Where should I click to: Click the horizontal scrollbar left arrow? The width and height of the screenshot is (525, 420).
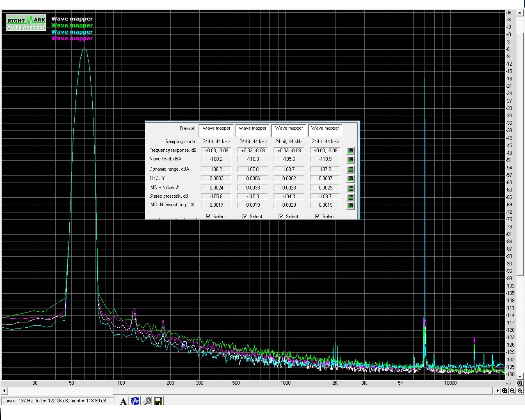[5, 391]
